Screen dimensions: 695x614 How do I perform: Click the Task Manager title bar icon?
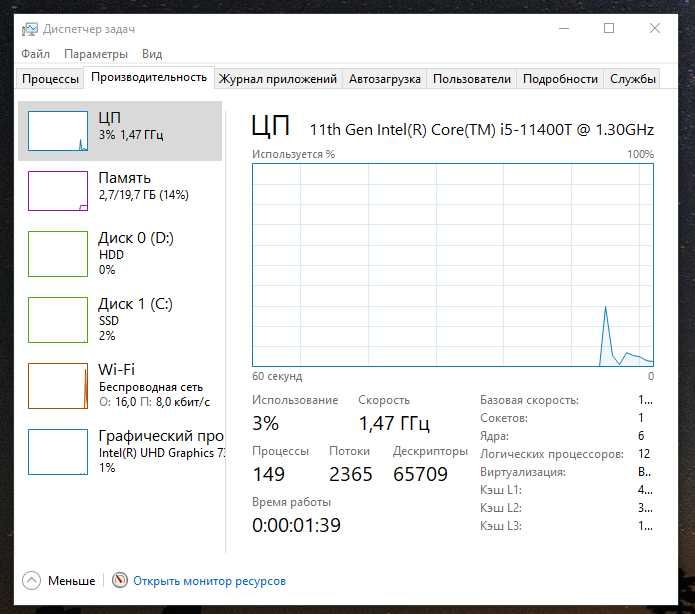pos(30,29)
